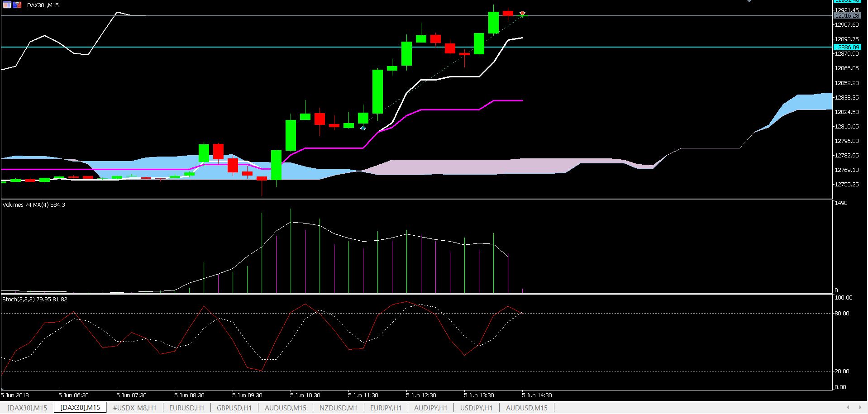
Task: Open the AUDUSD,M15 tab after USDJPY,H1
Action: [526, 408]
